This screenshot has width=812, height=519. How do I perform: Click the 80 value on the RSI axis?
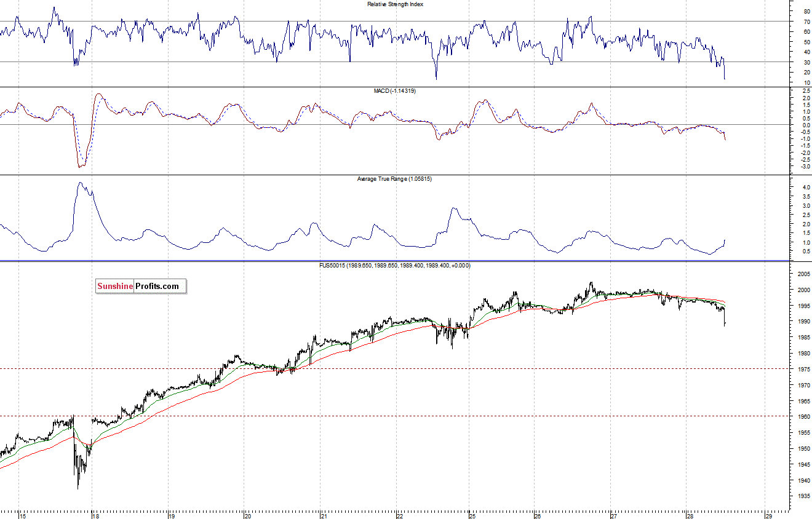[x=806, y=11]
